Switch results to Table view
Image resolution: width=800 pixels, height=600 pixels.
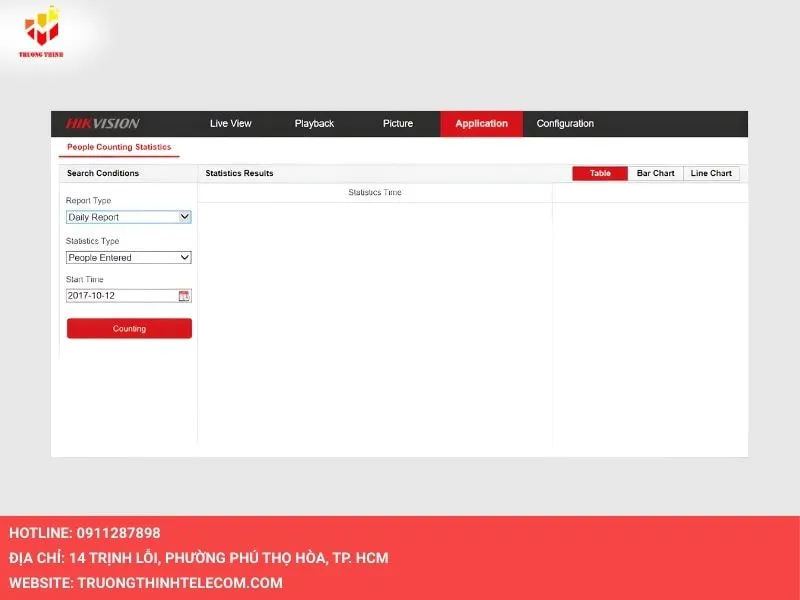click(600, 173)
